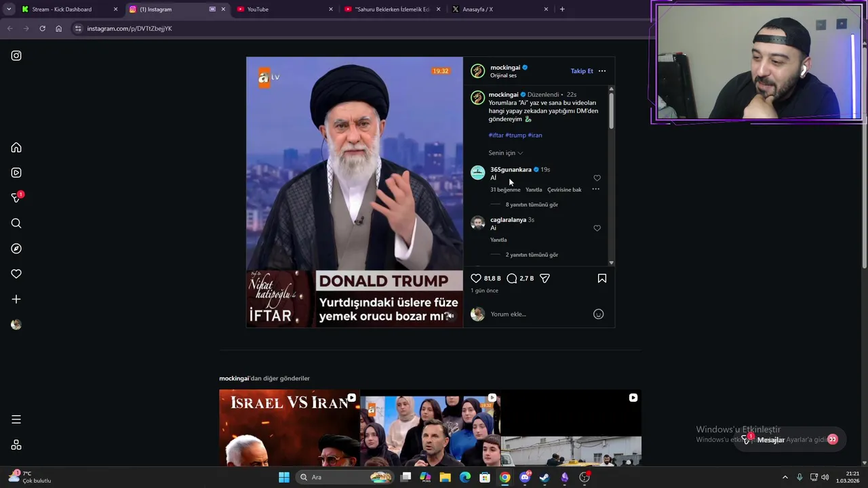Click the taskbar 'Ara' search box

click(x=346, y=477)
